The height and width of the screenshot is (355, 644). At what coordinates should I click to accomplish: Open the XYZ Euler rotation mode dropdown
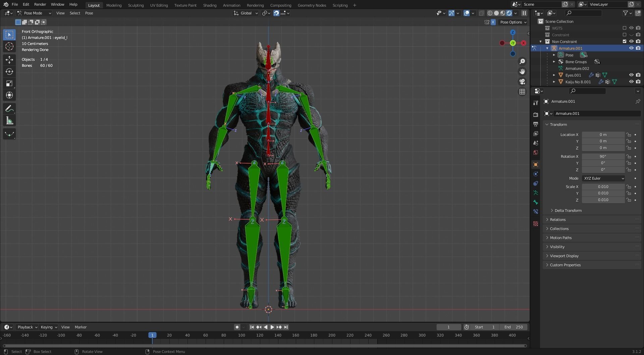(604, 178)
